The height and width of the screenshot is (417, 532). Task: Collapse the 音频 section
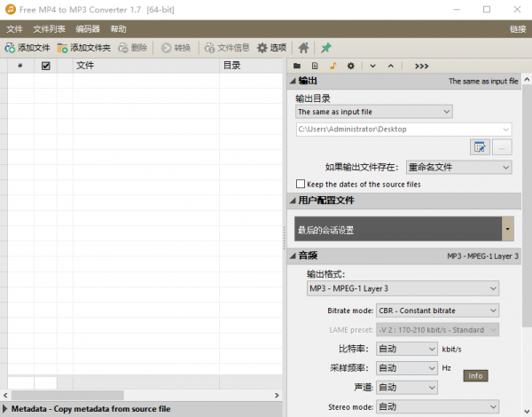[x=293, y=256]
